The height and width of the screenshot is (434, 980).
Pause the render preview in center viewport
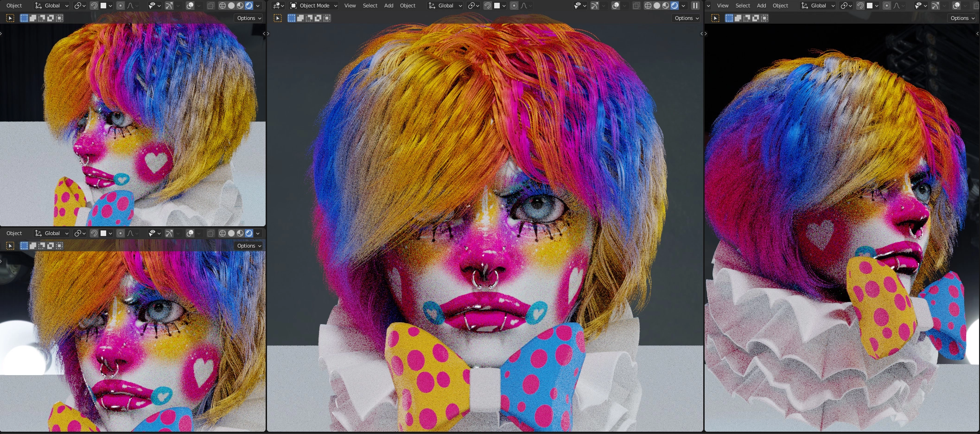pos(695,6)
